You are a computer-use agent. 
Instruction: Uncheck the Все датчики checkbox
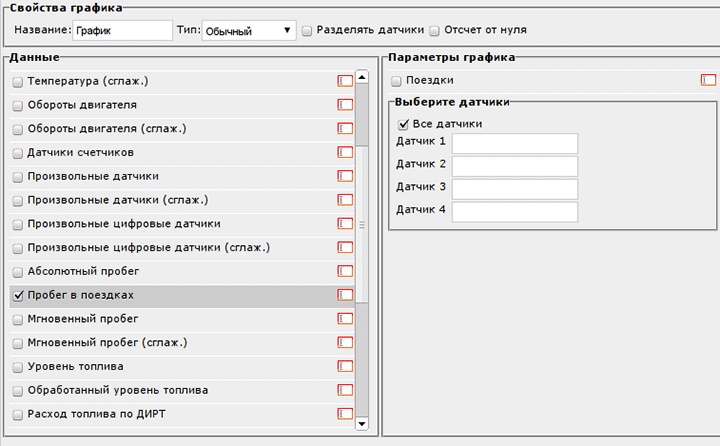pos(403,124)
